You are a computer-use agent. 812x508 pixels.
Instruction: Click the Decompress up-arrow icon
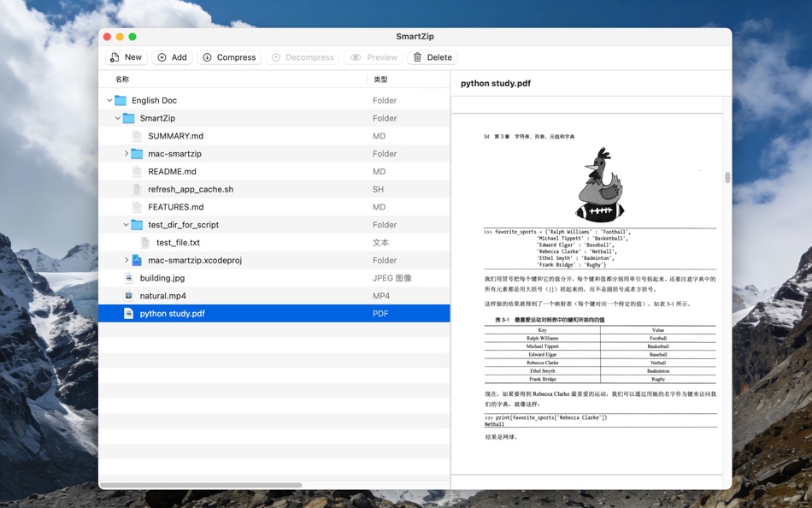coord(279,56)
